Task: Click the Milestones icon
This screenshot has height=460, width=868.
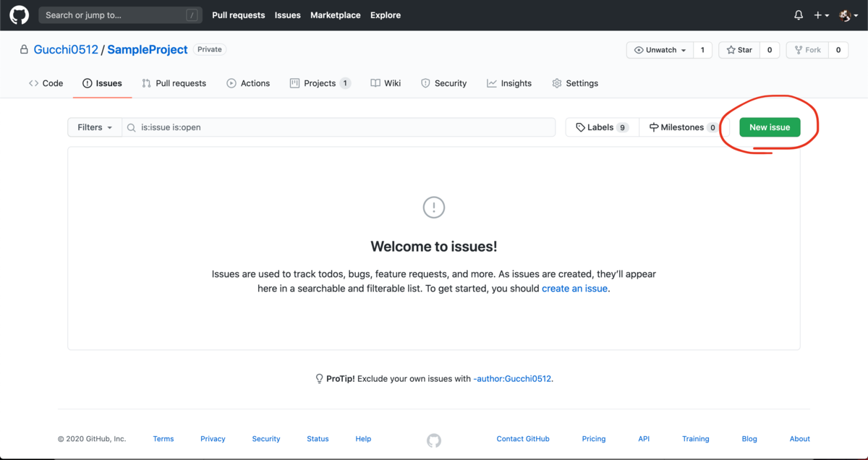Action: pos(655,127)
